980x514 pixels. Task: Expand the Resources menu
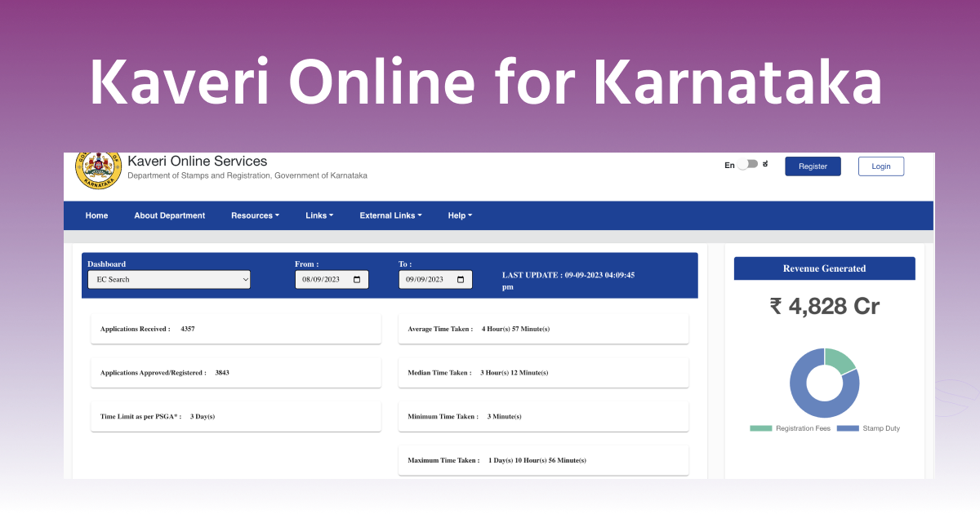(x=255, y=215)
